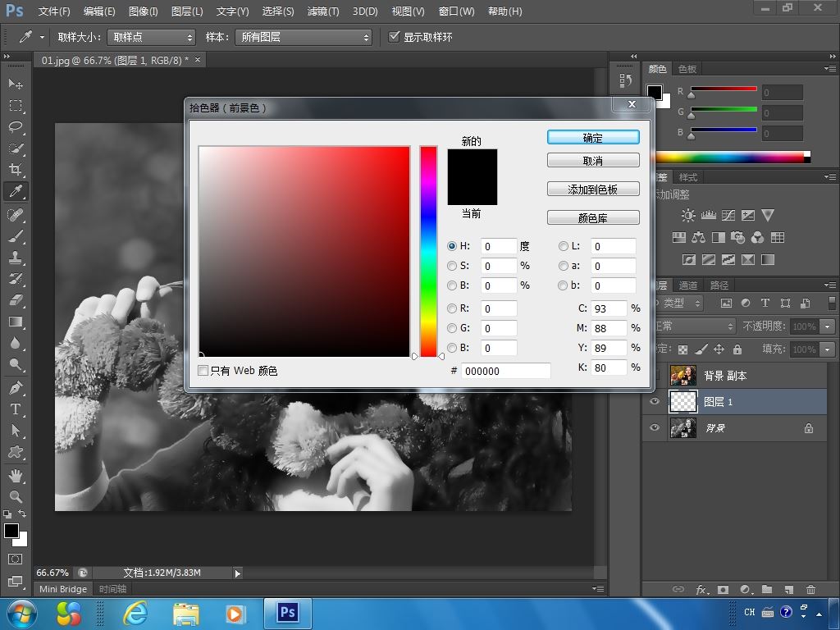Select the Move tool

point(16,84)
